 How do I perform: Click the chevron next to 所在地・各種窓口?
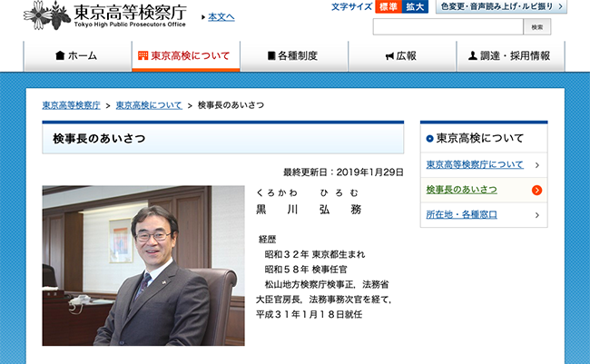click(x=537, y=215)
